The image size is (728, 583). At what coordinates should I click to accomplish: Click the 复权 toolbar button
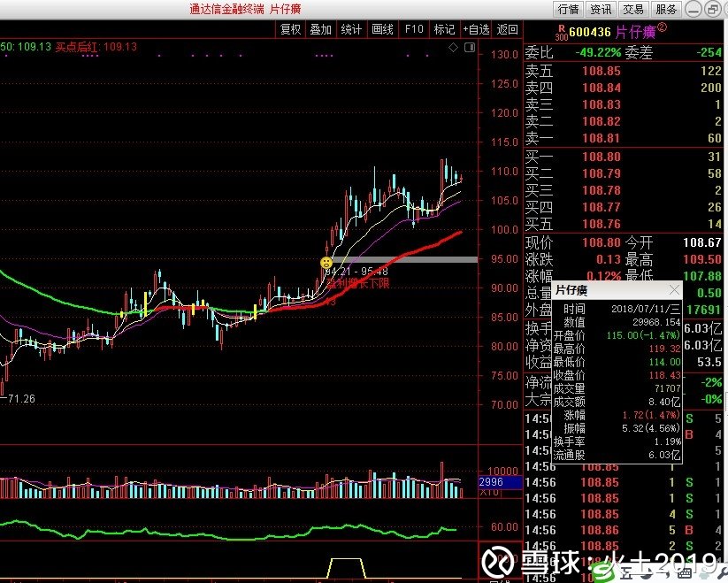click(291, 30)
